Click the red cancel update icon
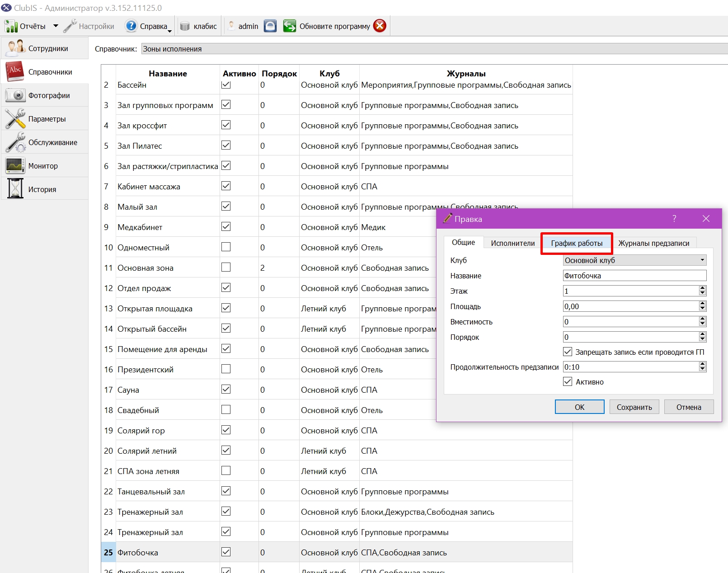The height and width of the screenshot is (573, 728). (380, 26)
